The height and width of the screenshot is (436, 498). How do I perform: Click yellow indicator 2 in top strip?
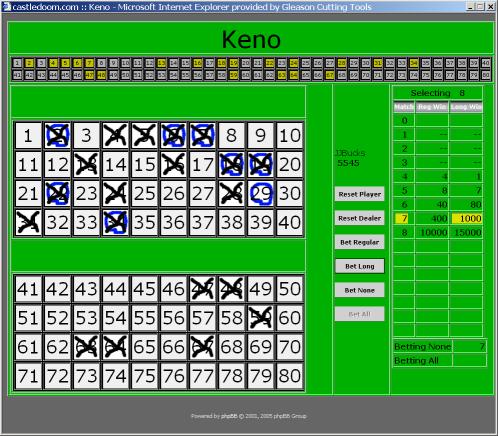point(29,63)
